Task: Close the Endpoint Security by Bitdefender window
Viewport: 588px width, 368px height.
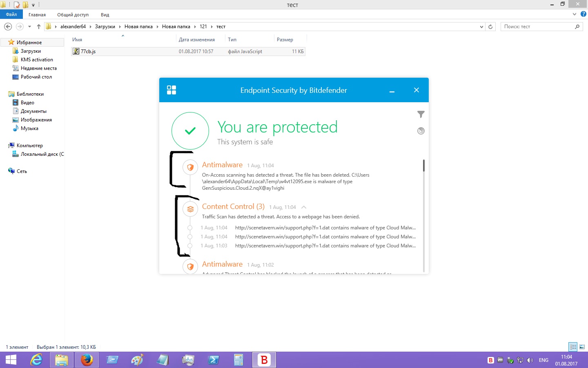Action: pyautogui.click(x=416, y=90)
